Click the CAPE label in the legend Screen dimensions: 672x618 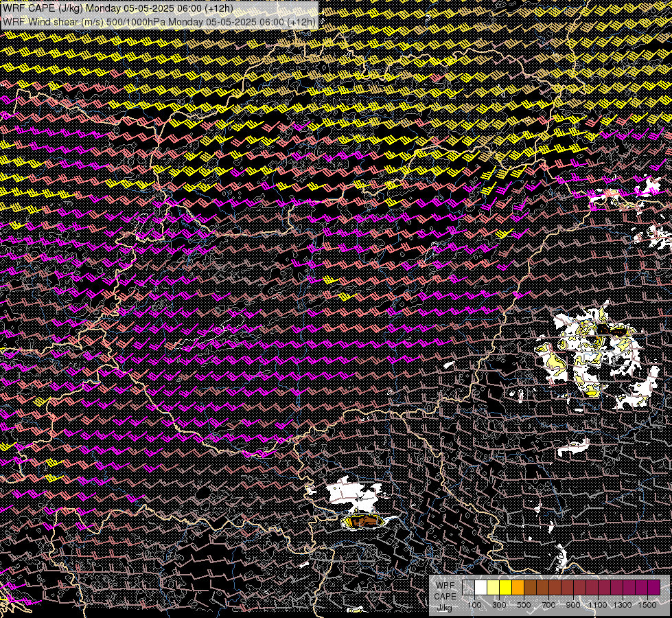(445, 597)
